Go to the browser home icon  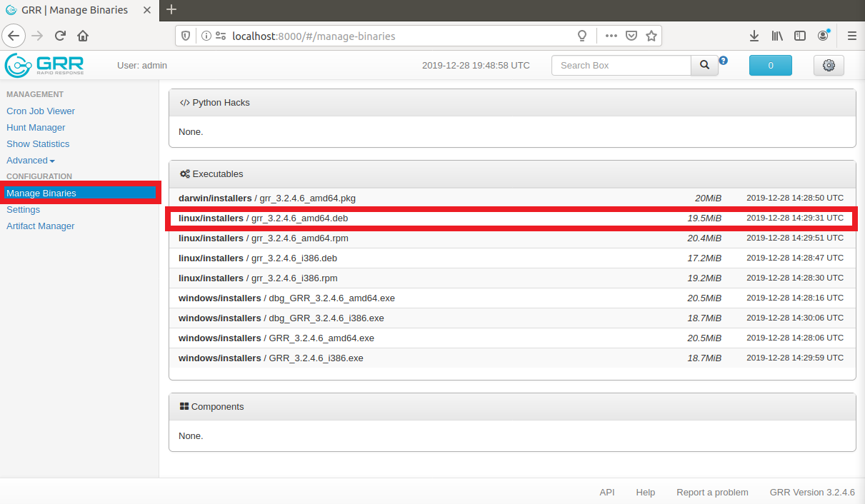click(x=83, y=36)
